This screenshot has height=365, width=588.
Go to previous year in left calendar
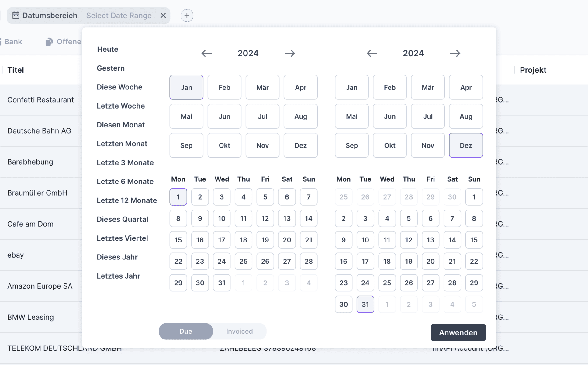(206, 54)
